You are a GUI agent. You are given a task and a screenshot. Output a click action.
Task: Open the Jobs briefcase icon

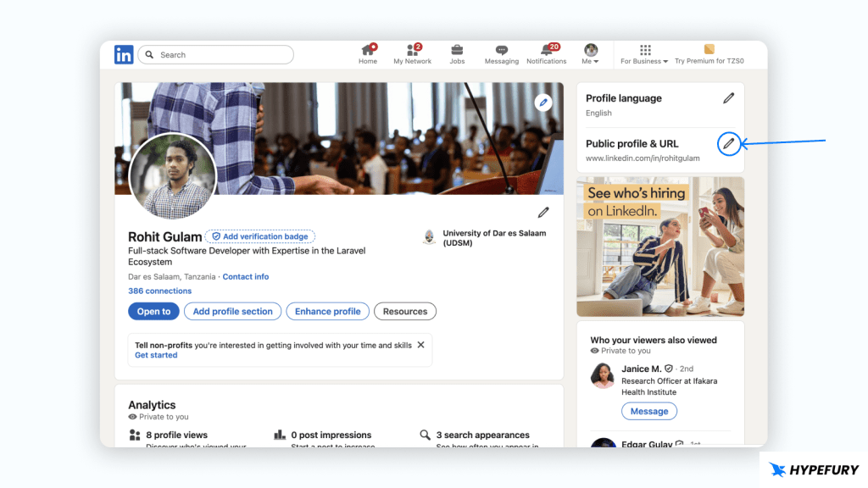457,53
